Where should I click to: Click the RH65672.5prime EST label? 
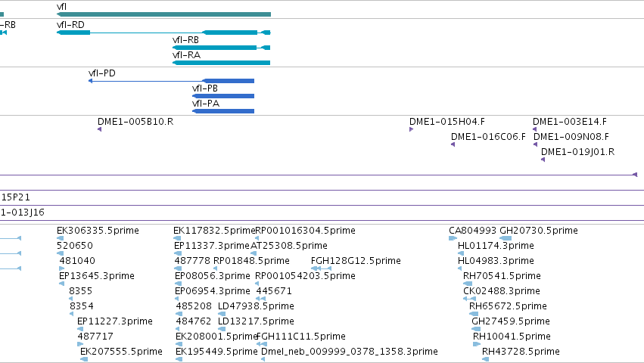tap(508, 306)
